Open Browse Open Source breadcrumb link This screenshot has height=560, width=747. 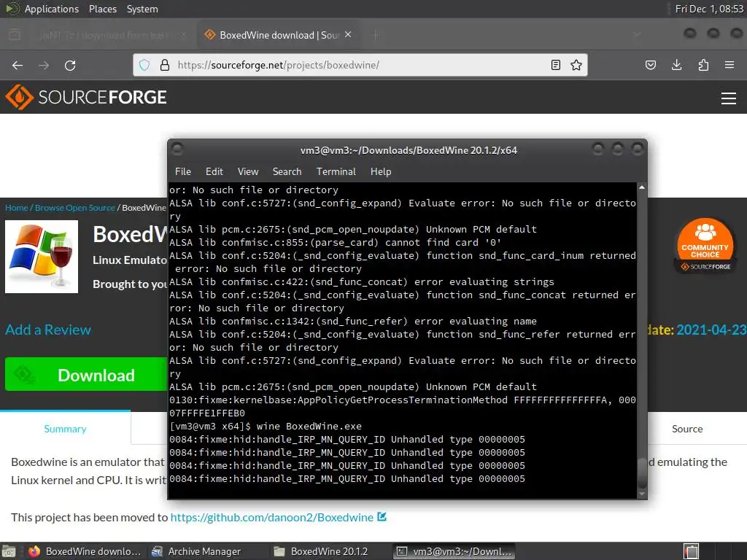(75, 208)
